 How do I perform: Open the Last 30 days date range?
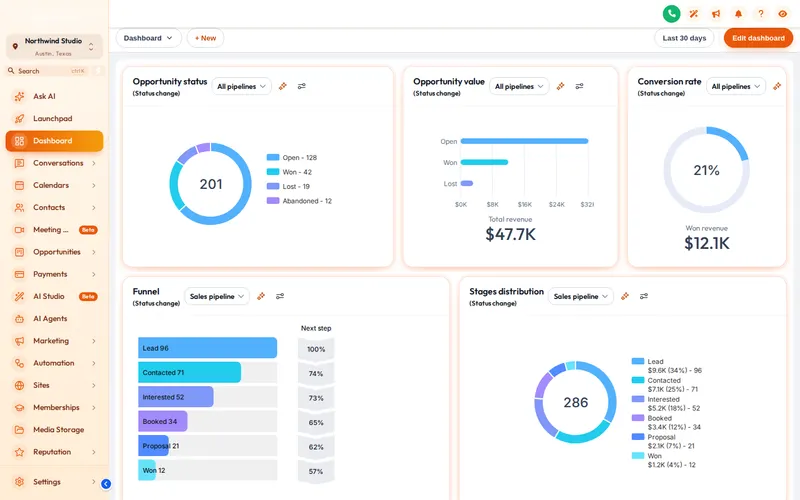coord(684,38)
